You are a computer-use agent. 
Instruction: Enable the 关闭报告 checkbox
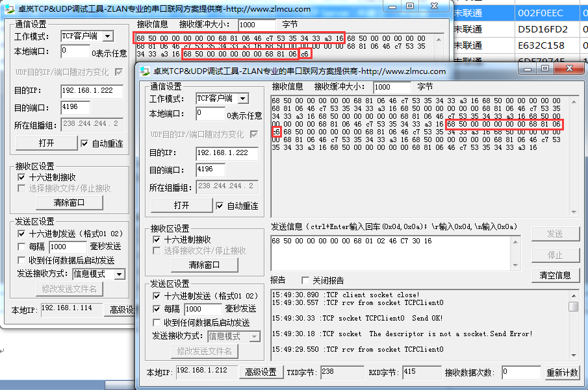pyautogui.click(x=301, y=280)
